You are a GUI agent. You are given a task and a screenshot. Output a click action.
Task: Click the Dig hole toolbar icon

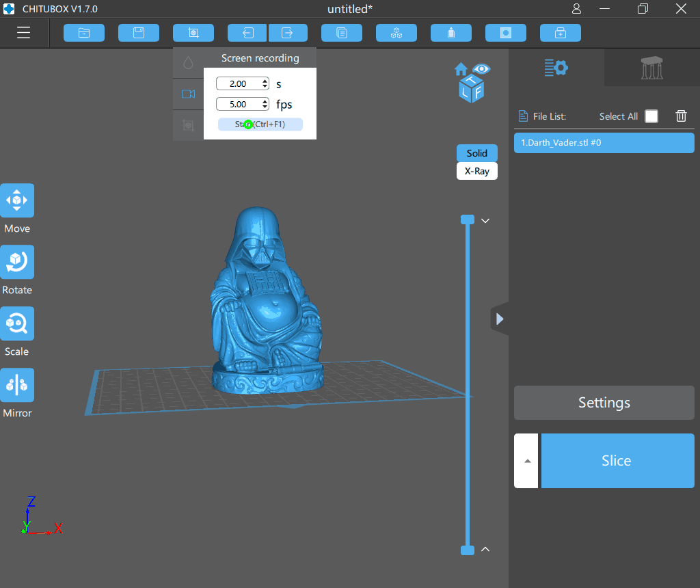click(506, 33)
